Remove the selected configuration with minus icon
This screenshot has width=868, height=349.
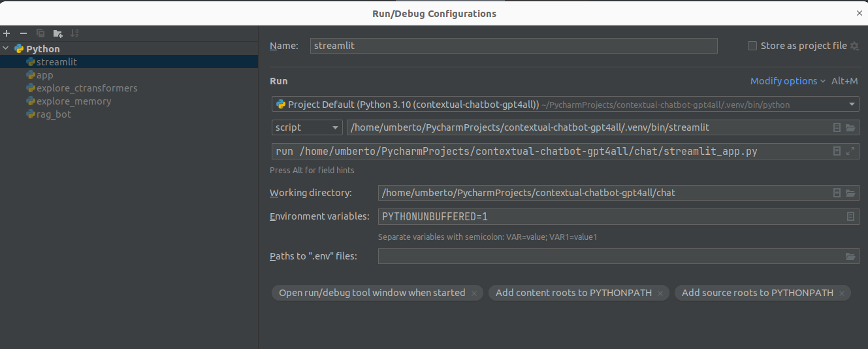pyautogui.click(x=24, y=33)
